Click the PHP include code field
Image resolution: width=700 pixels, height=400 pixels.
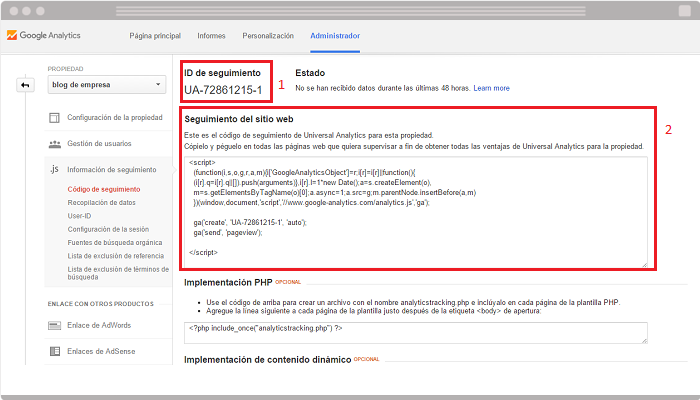(x=415, y=333)
